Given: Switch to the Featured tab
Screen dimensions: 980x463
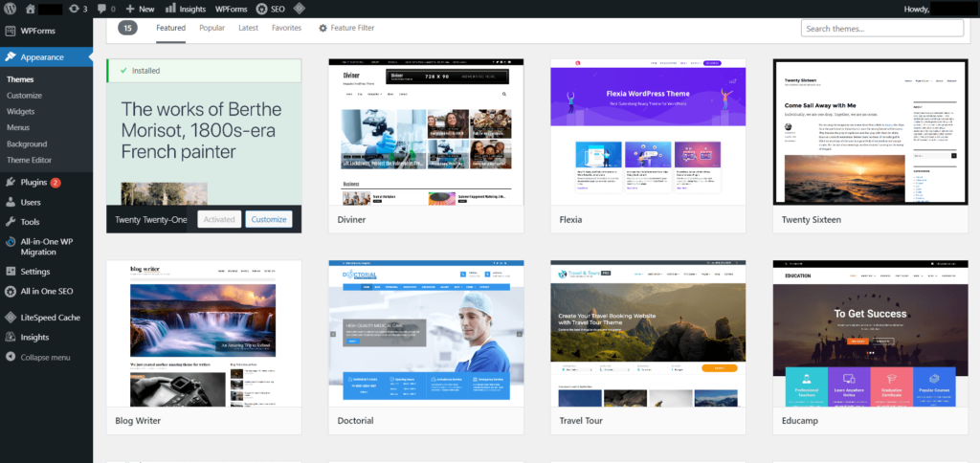Looking at the screenshot, I should pyautogui.click(x=170, y=28).
